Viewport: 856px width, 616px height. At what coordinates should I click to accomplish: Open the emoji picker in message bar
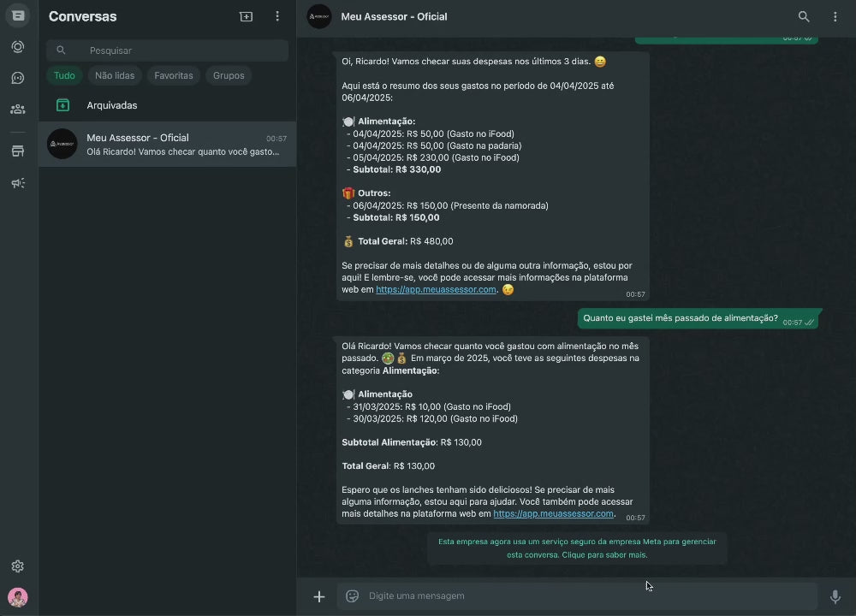pos(352,596)
